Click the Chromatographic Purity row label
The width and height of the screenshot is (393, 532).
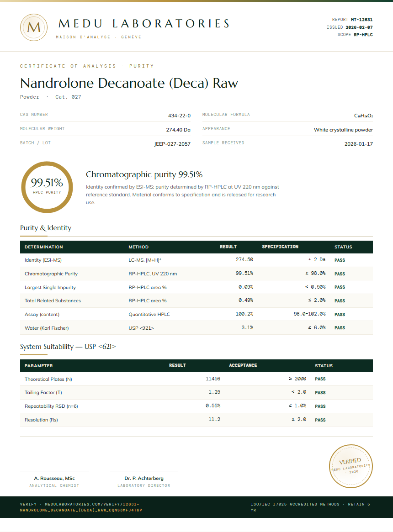(51, 274)
